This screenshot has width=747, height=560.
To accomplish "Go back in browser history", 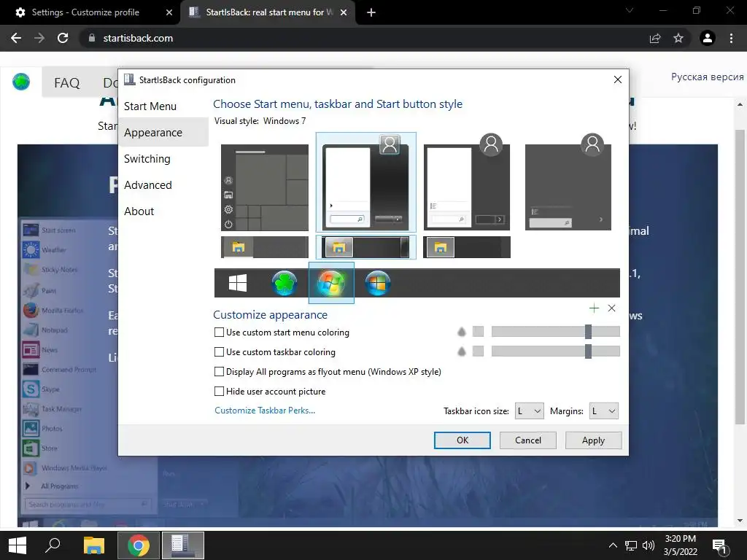I will (16, 38).
